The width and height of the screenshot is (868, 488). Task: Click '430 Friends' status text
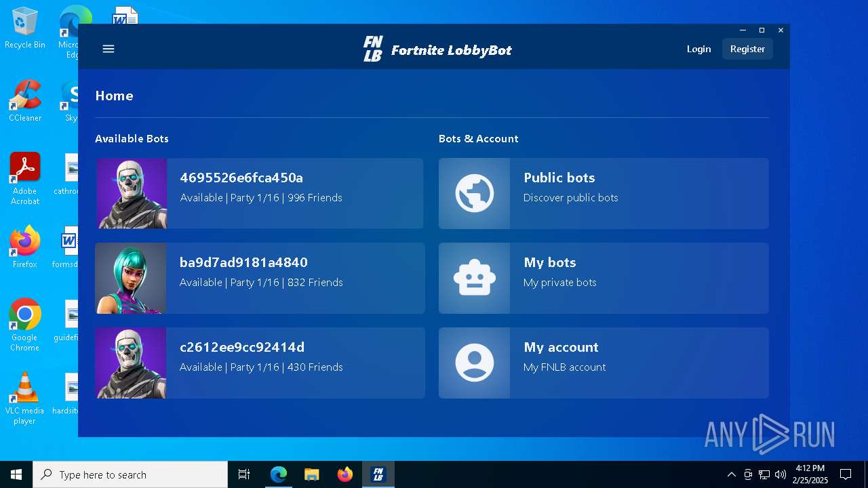click(x=315, y=367)
